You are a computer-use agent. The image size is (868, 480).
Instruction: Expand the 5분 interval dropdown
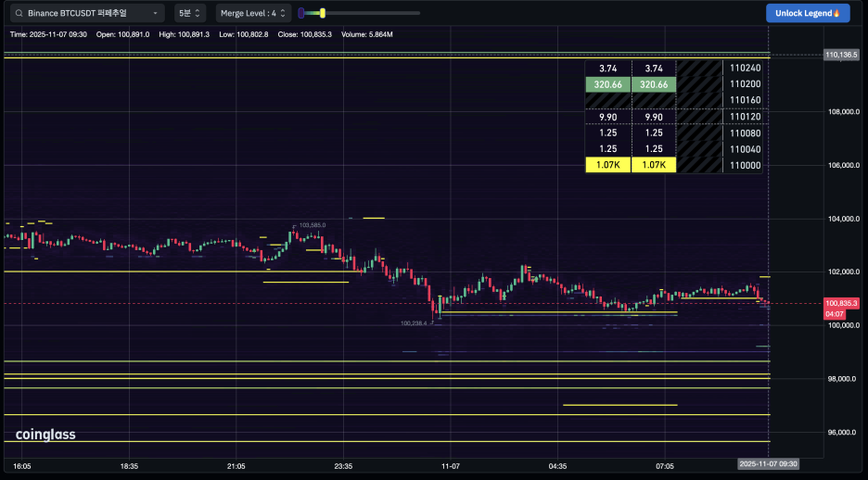[x=189, y=13]
